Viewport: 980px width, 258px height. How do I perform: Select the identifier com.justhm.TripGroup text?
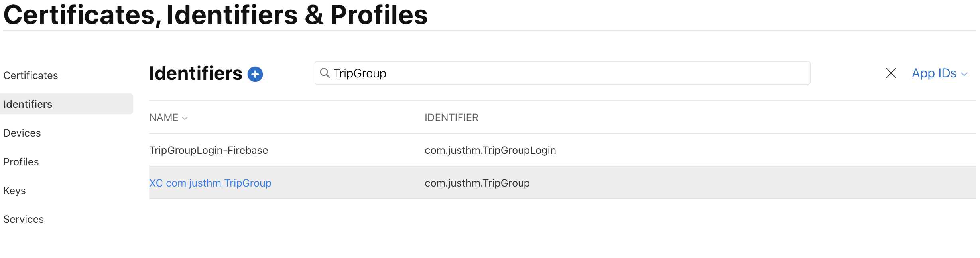click(x=477, y=183)
